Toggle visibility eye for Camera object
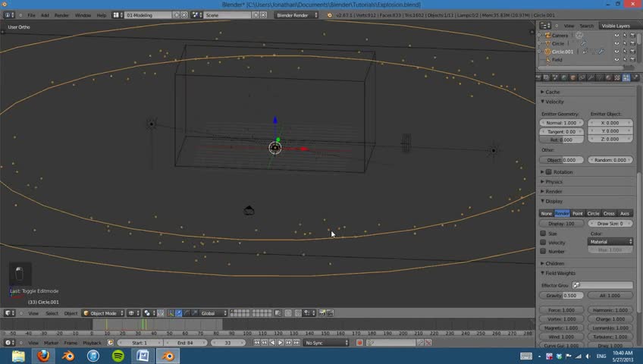This screenshot has width=643, height=364. (x=616, y=35)
